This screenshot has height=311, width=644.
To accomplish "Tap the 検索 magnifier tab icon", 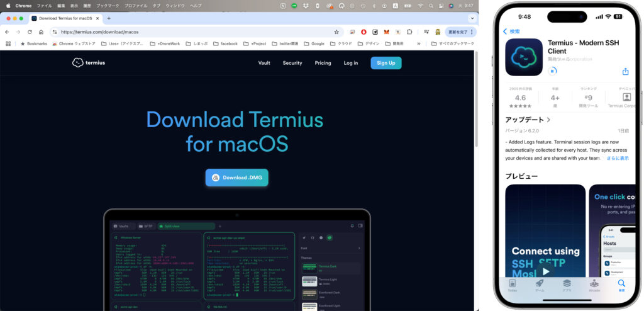I will click(x=621, y=283).
